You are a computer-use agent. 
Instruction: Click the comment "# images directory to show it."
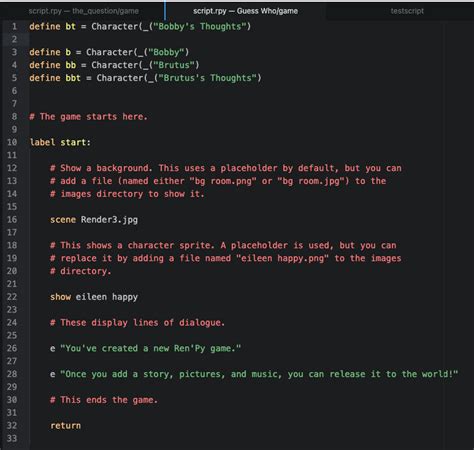tap(127, 194)
